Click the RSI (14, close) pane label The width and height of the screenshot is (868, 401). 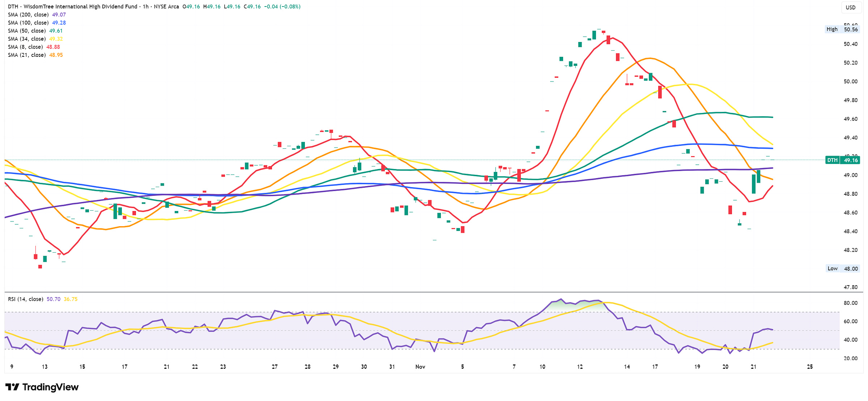(25, 299)
